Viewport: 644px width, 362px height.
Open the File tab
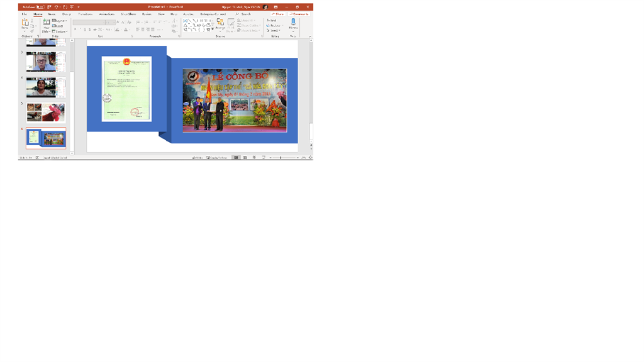point(25,14)
